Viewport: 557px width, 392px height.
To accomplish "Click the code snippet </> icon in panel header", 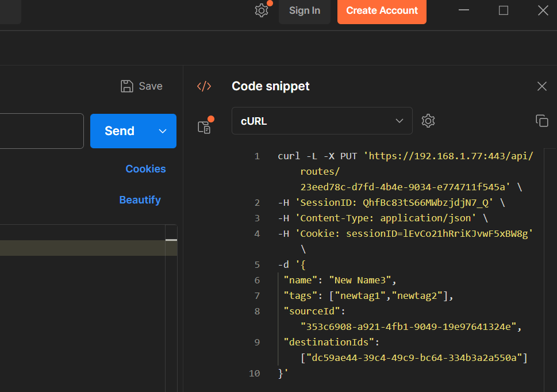I will click(204, 86).
